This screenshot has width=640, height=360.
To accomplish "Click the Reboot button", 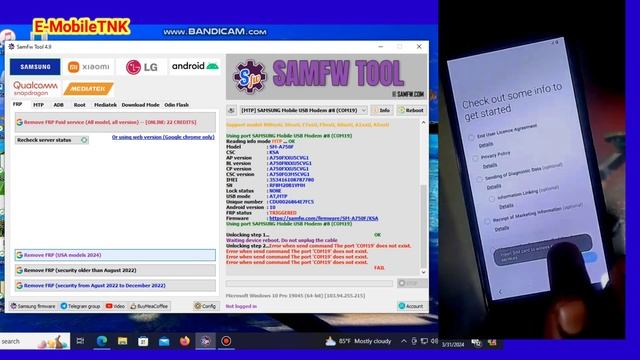I will click(411, 110).
